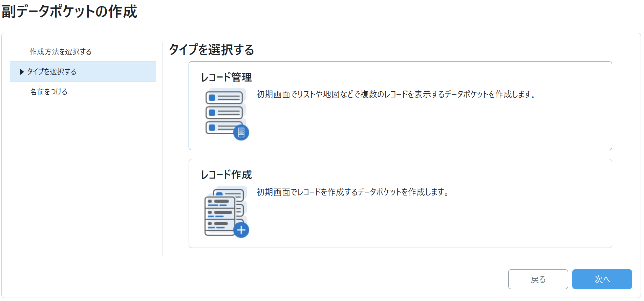644x301 pixels.
Task: Click the blue plus badge on レコード作成 icon
Action: click(241, 230)
